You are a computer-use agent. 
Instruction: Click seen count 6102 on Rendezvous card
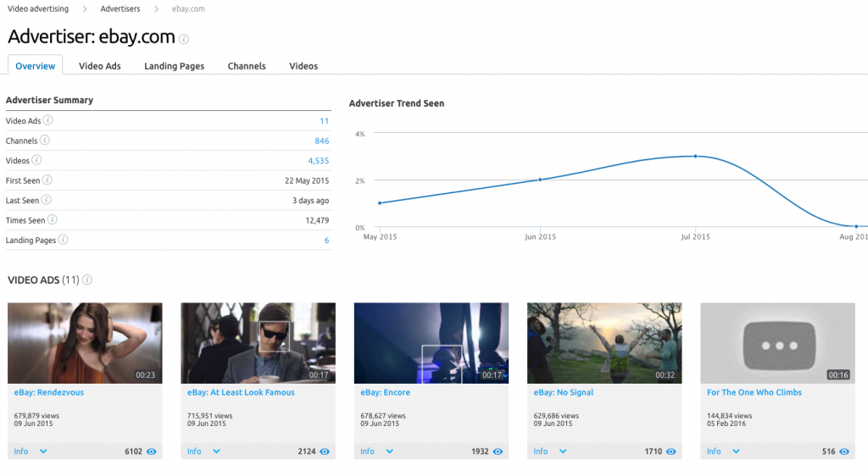pyautogui.click(x=133, y=451)
